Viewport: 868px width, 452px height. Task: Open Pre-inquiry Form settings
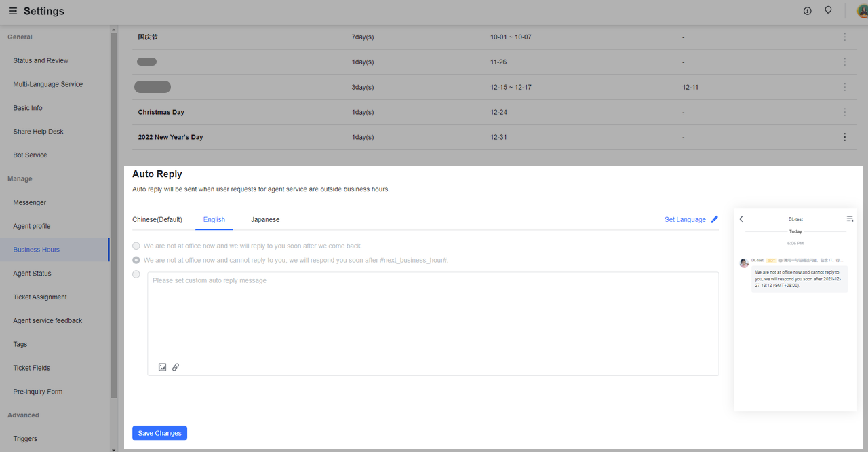point(38,392)
